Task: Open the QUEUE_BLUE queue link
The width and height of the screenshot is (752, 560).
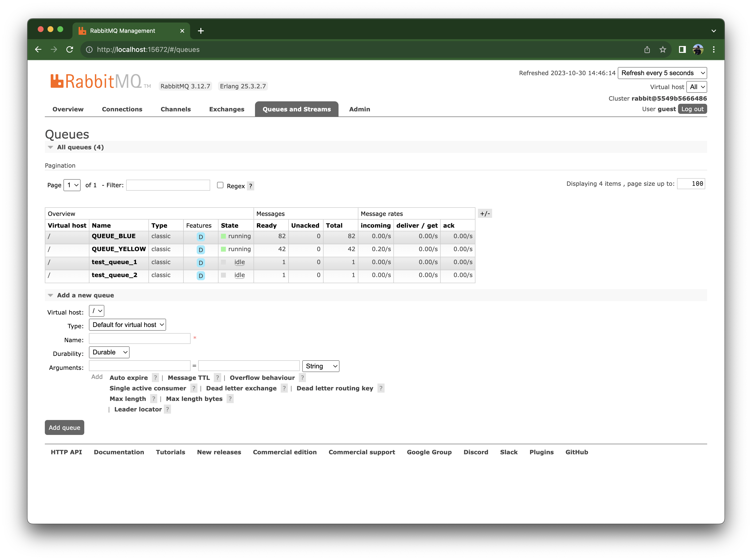Action: point(114,236)
